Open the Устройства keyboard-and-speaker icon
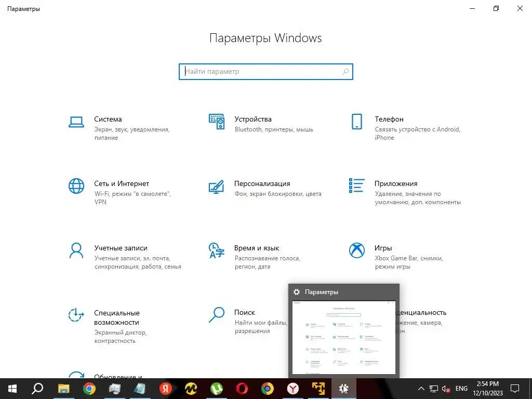 (217, 122)
